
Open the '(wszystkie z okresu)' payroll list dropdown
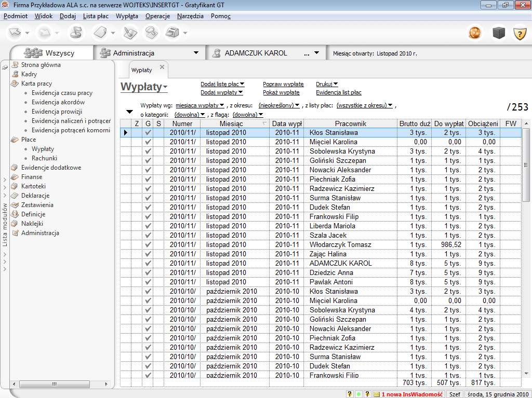click(364, 105)
